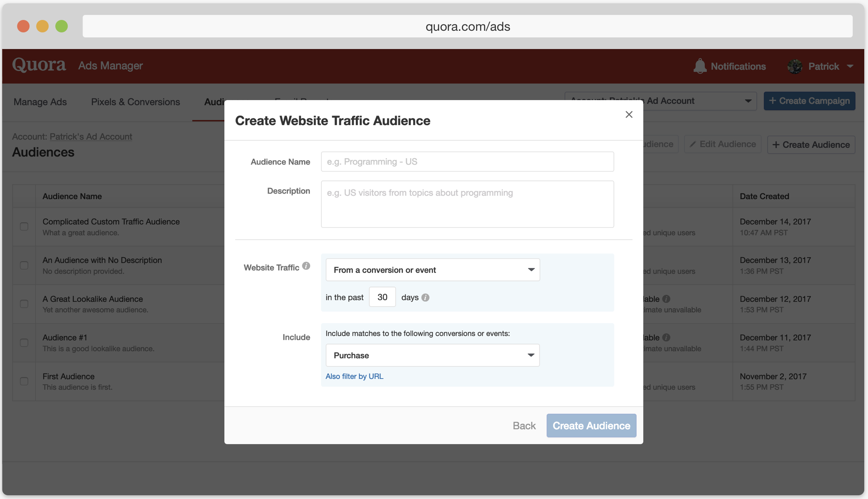Go to the Manage Ads tab
The image size is (868, 499).
40,102
